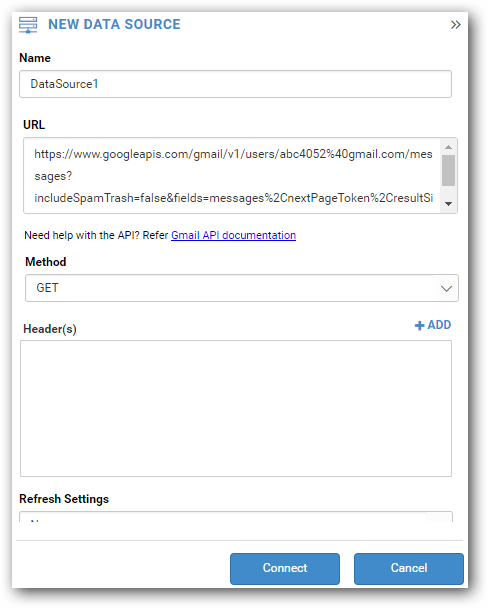Click the URL box scrollbar thumb
Viewport: 488px width, 608px height.
pyautogui.click(x=448, y=171)
